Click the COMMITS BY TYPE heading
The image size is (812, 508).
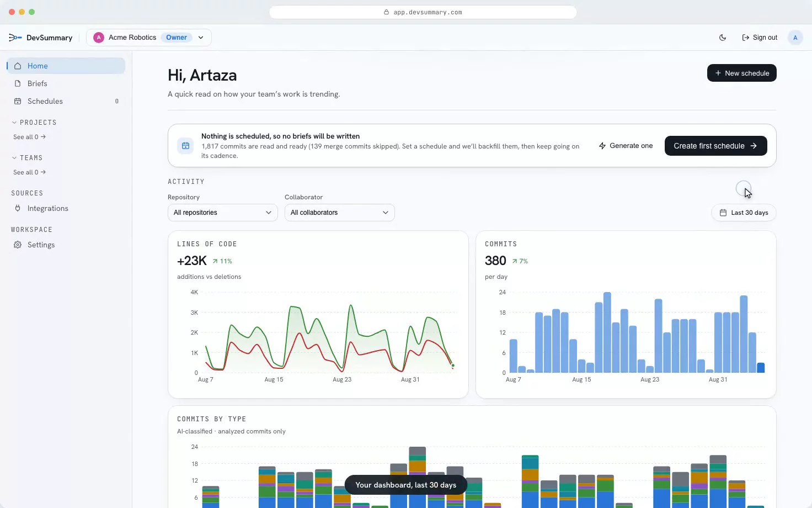point(212,419)
